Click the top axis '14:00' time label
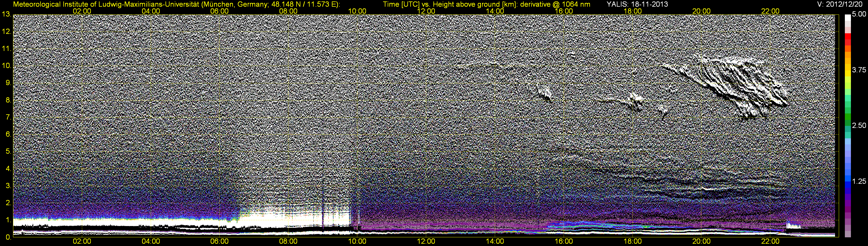Image resolution: width=868 pixels, height=246 pixels. [495, 11]
